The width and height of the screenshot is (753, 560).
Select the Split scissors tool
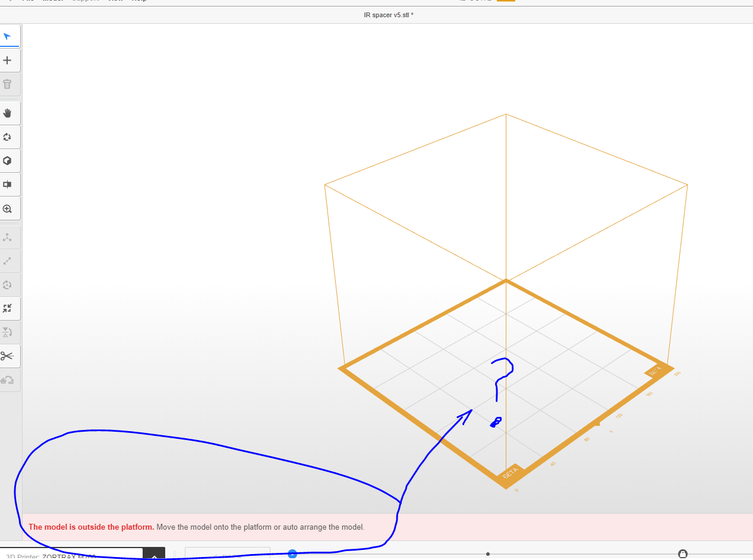(8, 356)
